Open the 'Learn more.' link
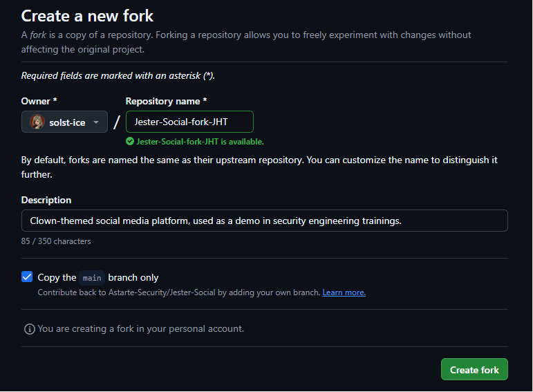 [x=344, y=292]
